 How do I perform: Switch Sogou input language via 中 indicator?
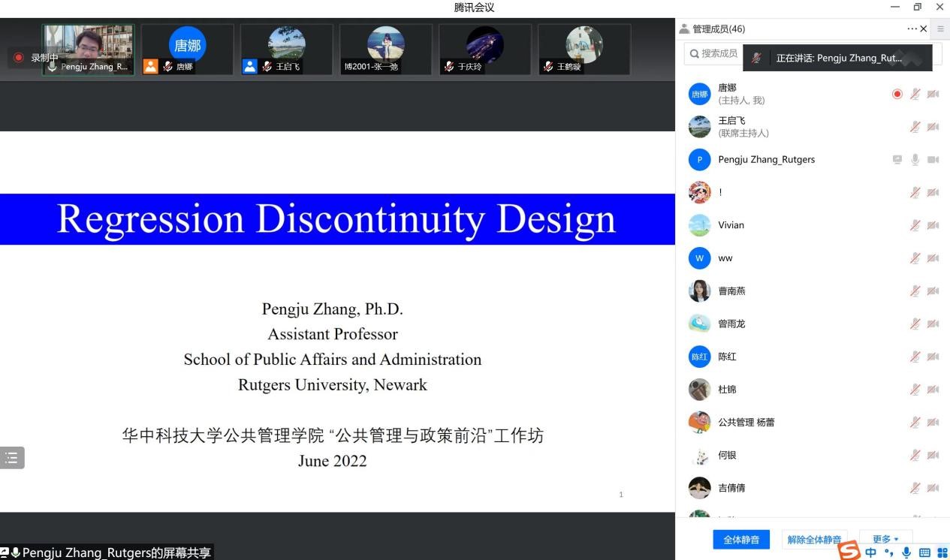coord(871,552)
